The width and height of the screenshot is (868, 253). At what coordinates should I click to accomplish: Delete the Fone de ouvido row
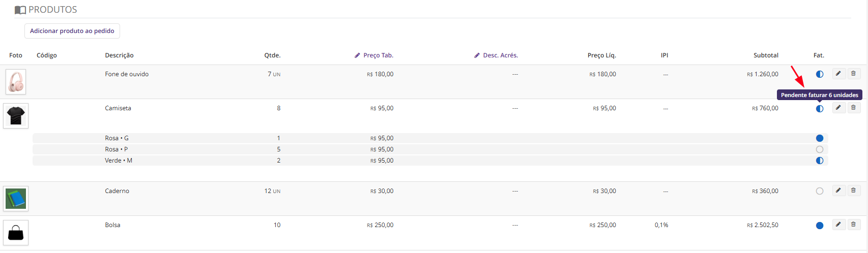pyautogui.click(x=854, y=74)
